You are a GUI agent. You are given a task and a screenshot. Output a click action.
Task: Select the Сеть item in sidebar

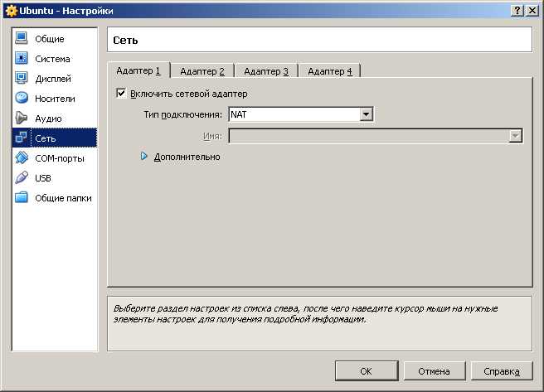tap(55, 138)
